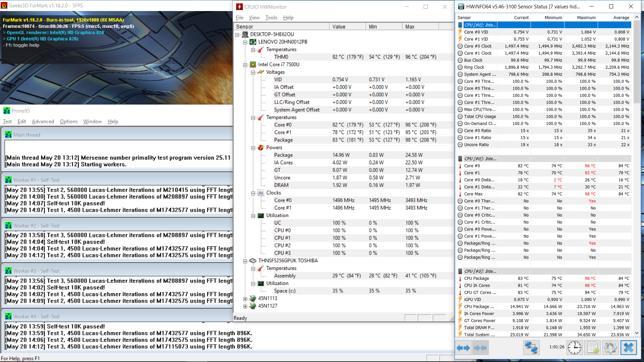The width and height of the screenshot is (644, 362).
Task: Open the Prime95 Edit menu
Action: coord(22,121)
